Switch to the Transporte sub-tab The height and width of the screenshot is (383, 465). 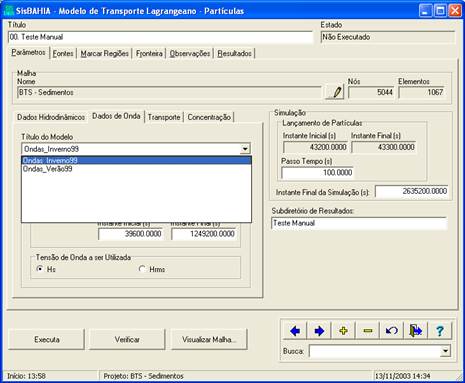pyautogui.click(x=164, y=117)
